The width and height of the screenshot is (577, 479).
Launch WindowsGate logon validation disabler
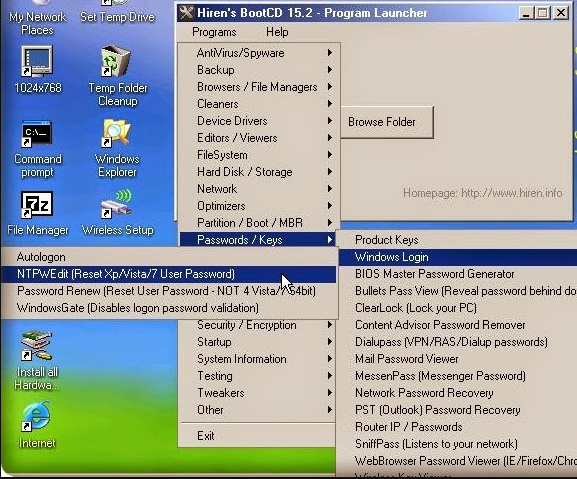tap(169, 308)
